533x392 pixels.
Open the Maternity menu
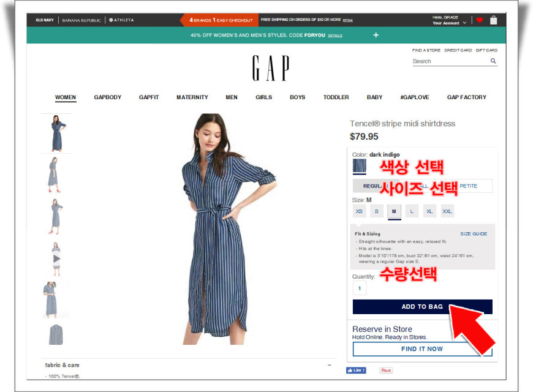[192, 97]
